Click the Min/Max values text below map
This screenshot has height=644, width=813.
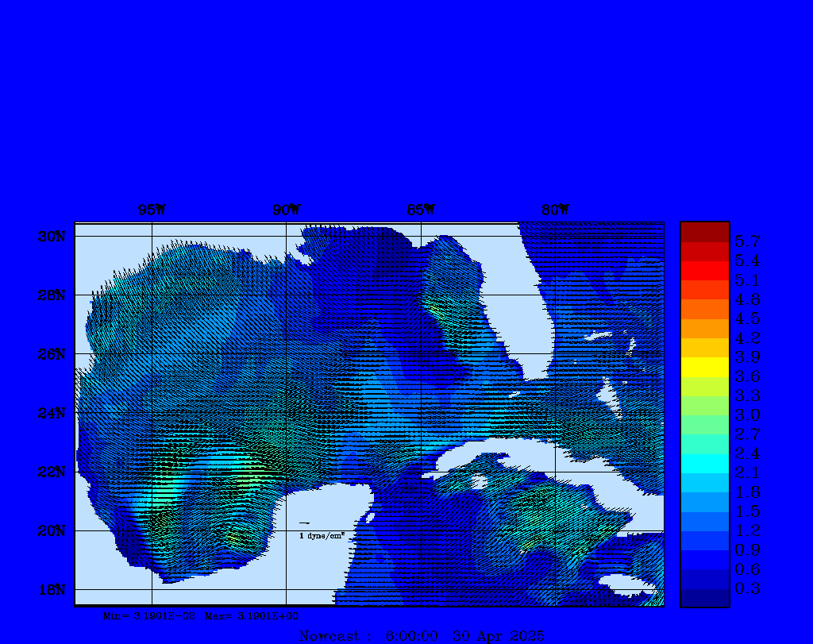point(201,615)
